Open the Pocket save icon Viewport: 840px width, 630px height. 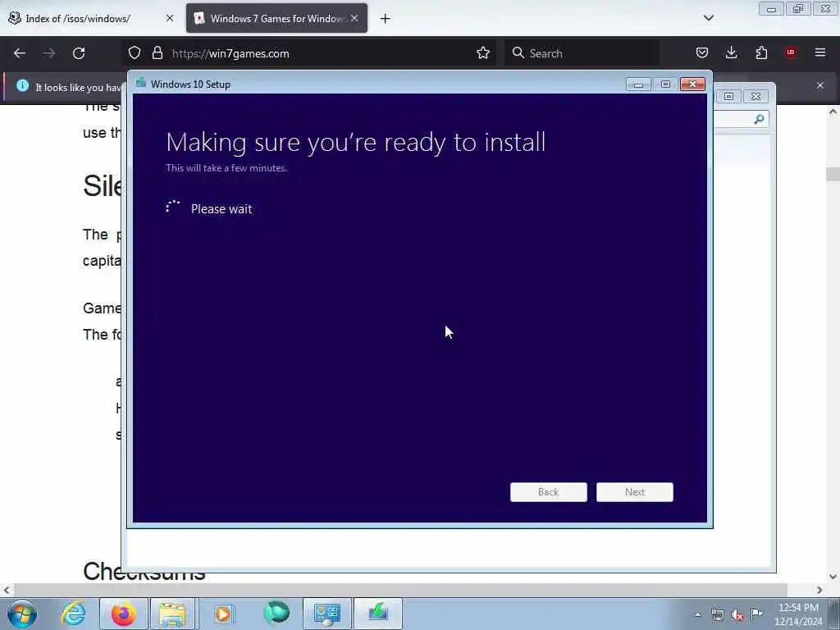pos(702,53)
